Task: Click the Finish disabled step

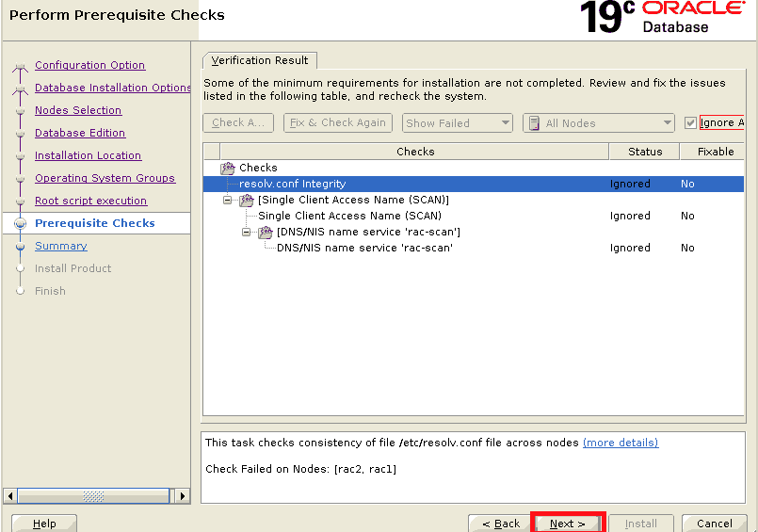Action: 50,291
